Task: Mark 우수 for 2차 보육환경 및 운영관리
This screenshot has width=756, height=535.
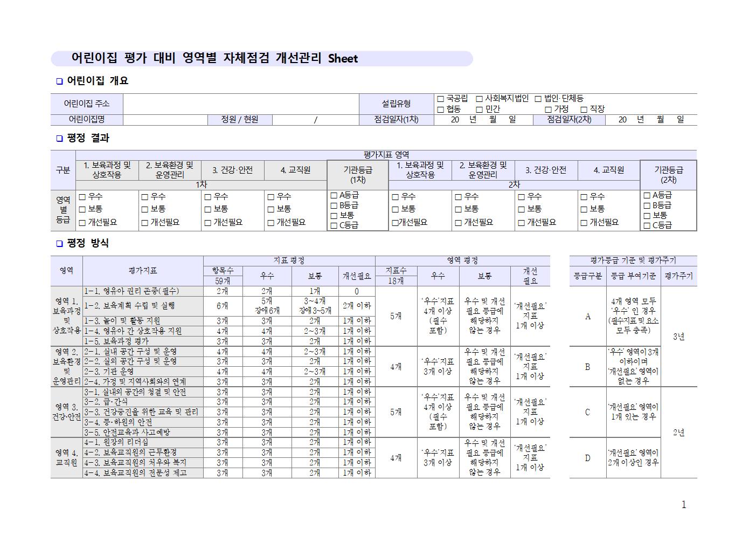Action: pyautogui.click(x=458, y=197)
